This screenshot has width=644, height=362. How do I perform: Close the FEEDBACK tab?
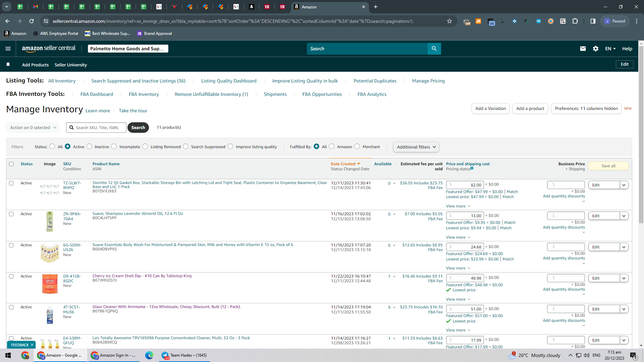[x=32, y=345]
